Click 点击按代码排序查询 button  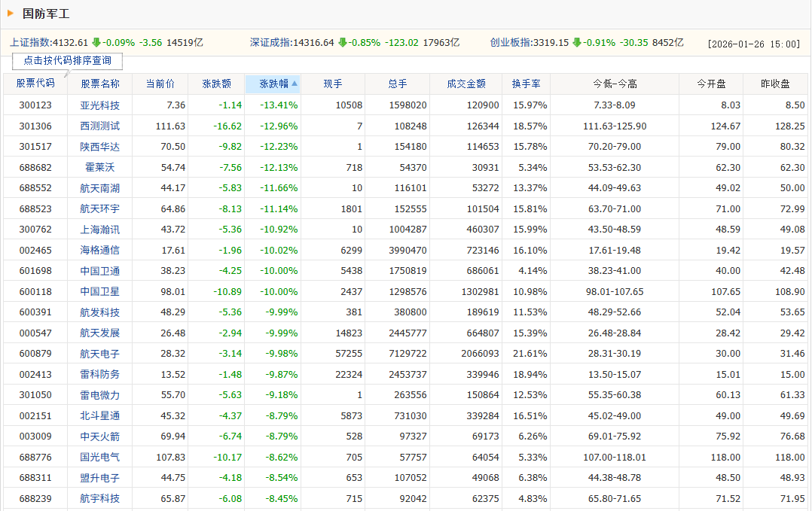pyautogui.click(x=67, y=60)
